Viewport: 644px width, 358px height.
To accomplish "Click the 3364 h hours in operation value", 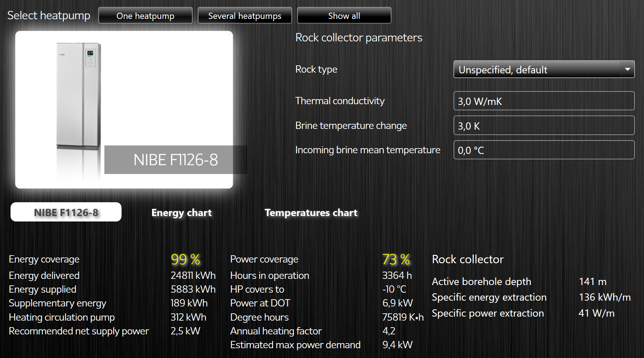I will point(397,276).
